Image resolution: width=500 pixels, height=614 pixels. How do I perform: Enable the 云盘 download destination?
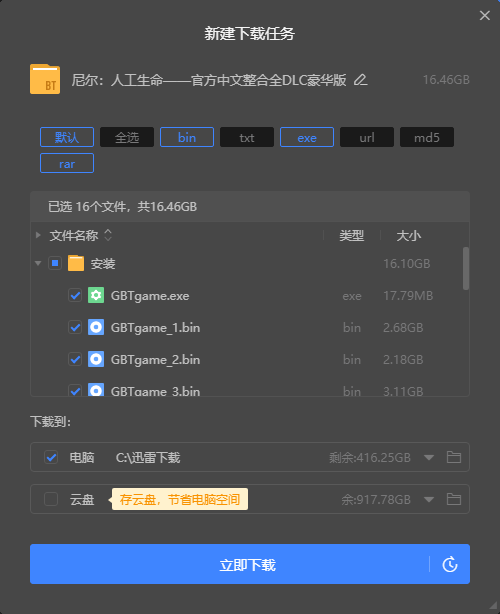(x=51, y=499)
